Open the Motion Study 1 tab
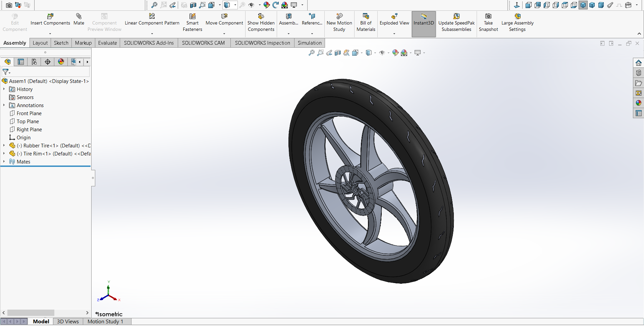This screenshot has width=644, height=326. tap(105, 322)
